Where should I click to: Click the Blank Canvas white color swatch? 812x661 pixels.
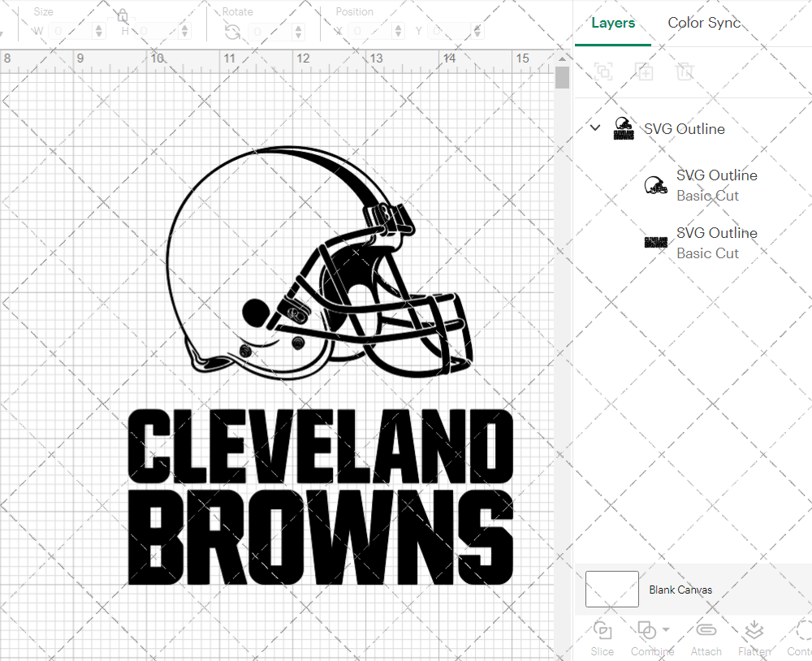point(611,590)
